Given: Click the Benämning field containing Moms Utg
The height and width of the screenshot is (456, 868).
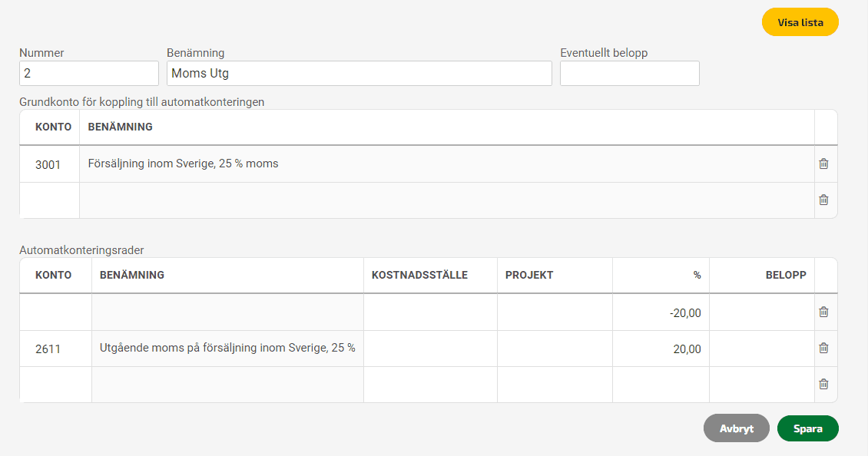Looking at the screenshot, I should (359, 73).
